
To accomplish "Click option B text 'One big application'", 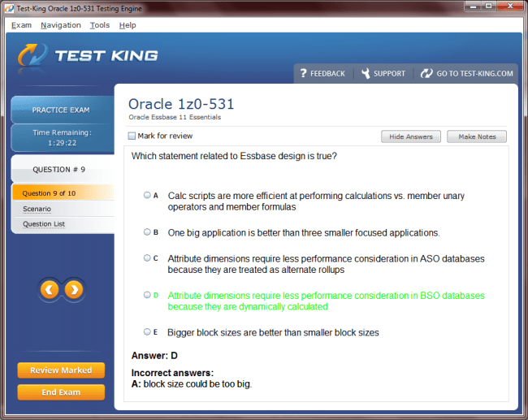I will coord(304,232).
